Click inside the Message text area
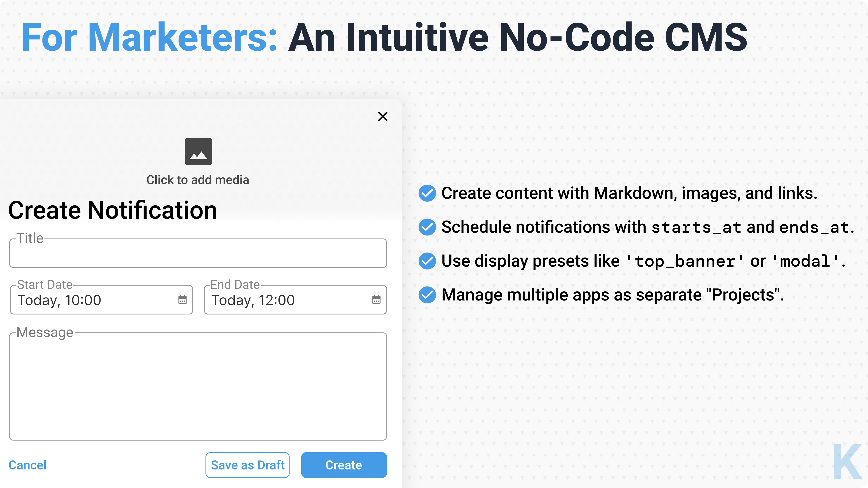This screenshot has width=868, height=488. [198, 384]
